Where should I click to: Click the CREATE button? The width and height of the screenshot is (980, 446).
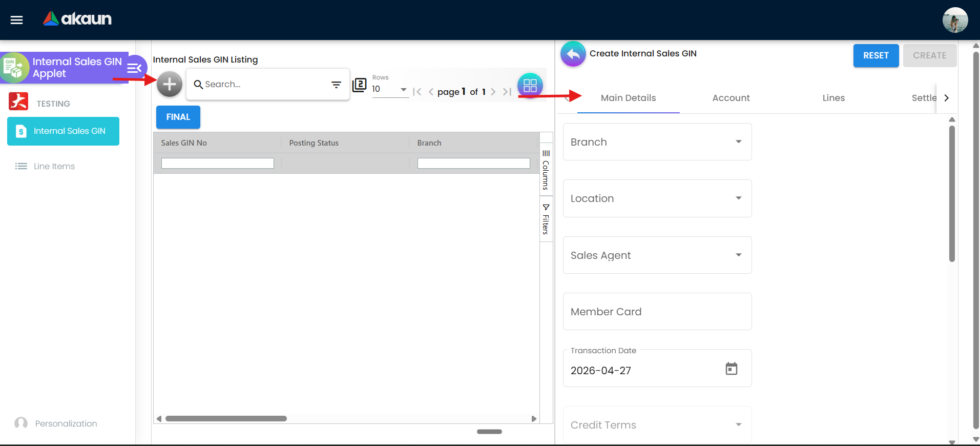click(x=930, y=55)
